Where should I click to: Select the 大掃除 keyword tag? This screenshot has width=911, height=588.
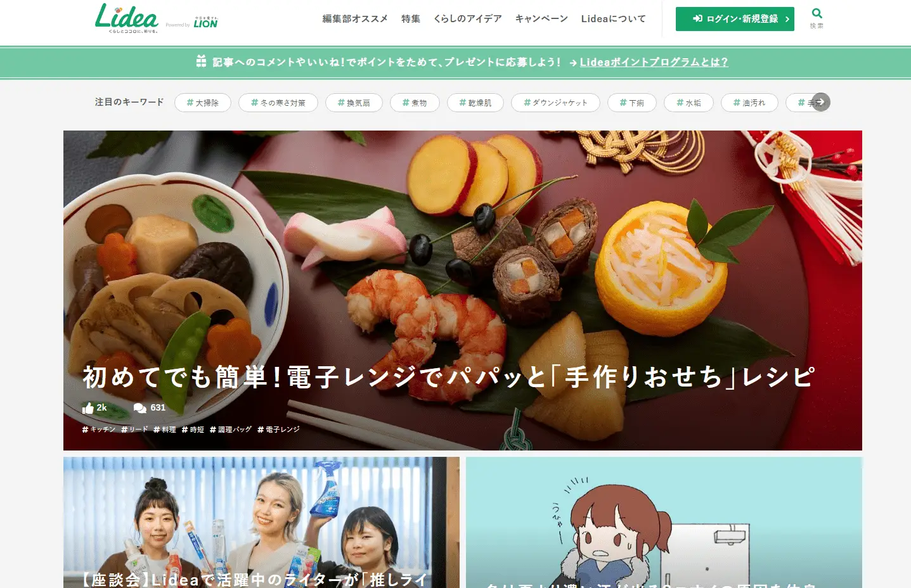[x=202, y=103]
